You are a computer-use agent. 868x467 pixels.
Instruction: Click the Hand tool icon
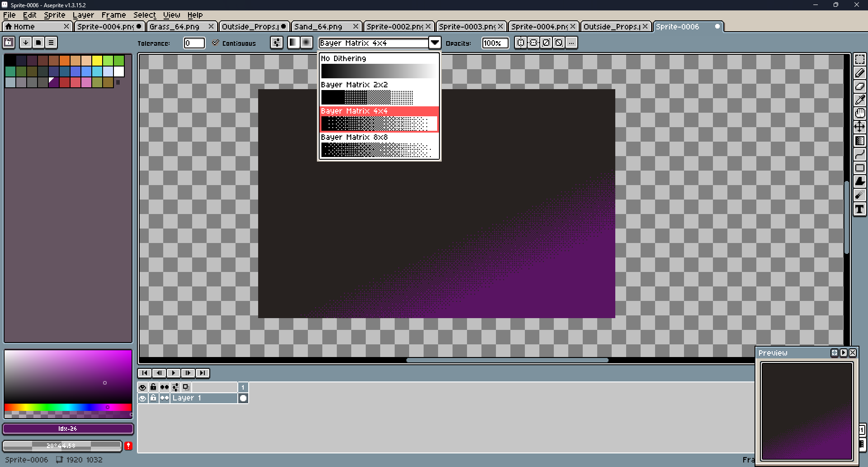tap(859, 113)
